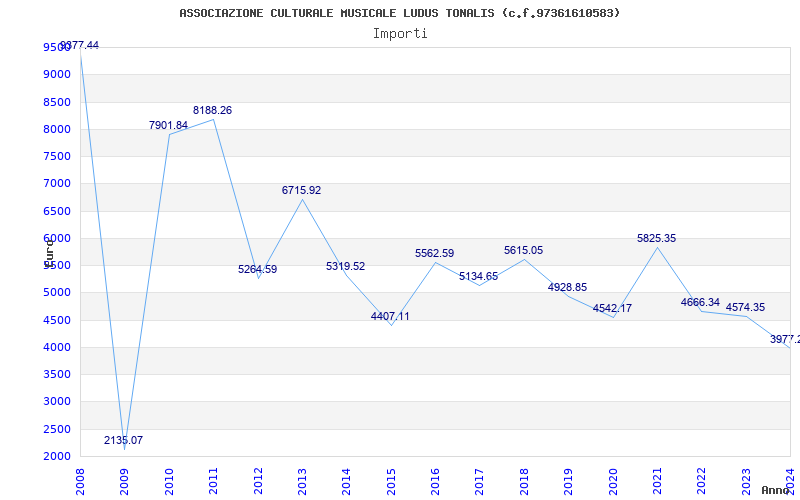The height and width of the screenshot is (500, 800).
Task: Click y-axis value 4000
Action: pyautogui.click(x=57, y=347)
